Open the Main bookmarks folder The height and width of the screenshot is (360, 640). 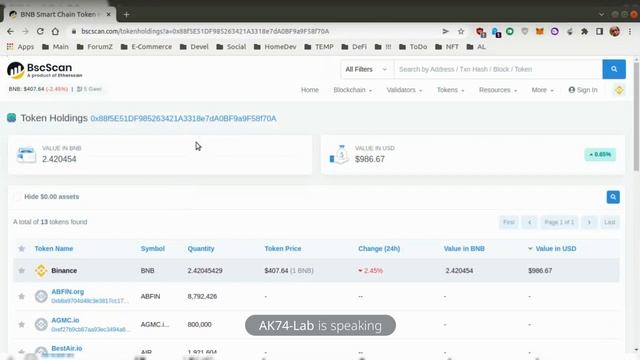[56, 47]
